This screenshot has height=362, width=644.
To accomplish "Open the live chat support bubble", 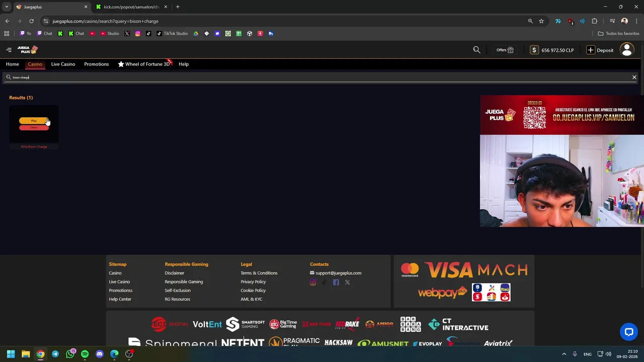I will pos(629,332).
